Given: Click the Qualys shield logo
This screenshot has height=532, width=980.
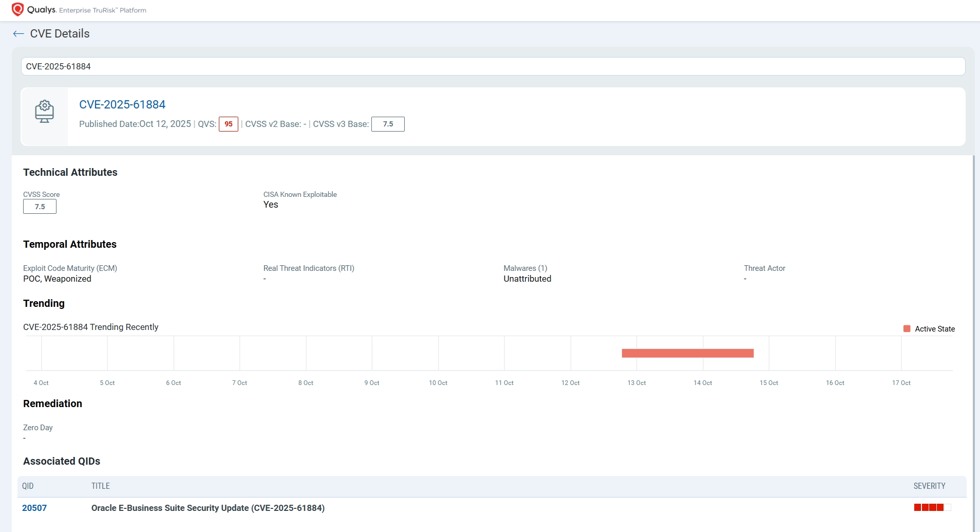Looking at the screenshot, I should coord(17,9).
